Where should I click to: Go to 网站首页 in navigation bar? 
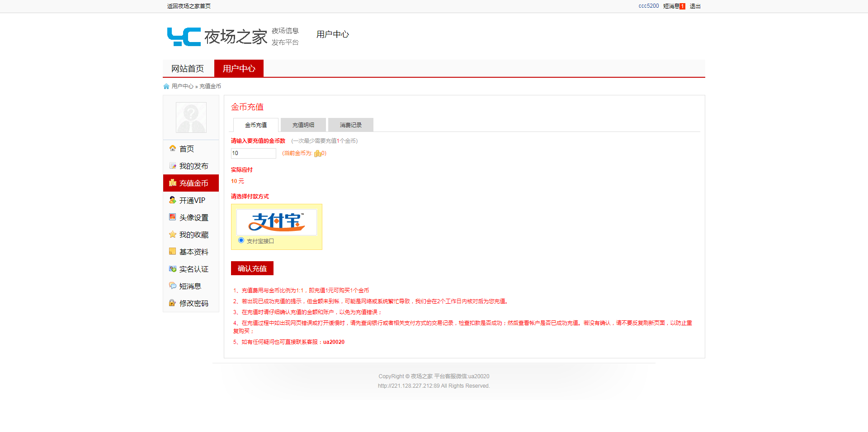tap(188, 69)
